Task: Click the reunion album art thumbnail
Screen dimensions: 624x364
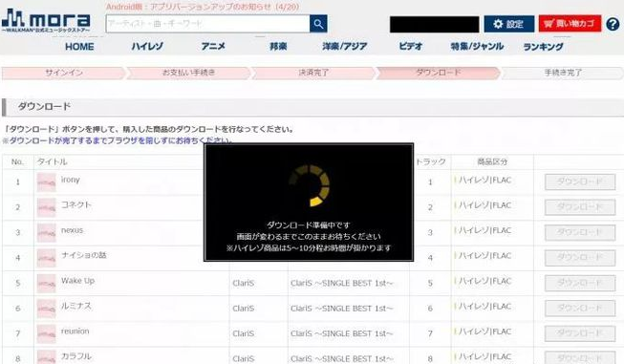Action: (x=47, y=333)
